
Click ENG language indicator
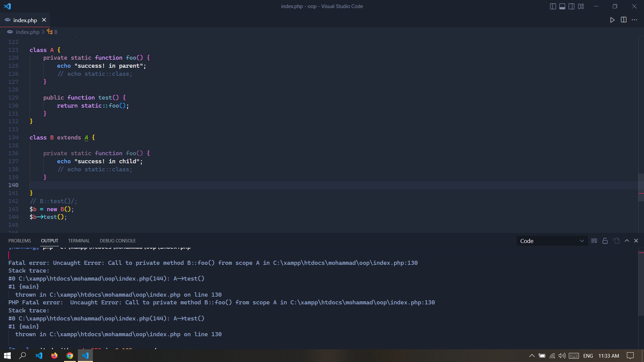(588, 356)
